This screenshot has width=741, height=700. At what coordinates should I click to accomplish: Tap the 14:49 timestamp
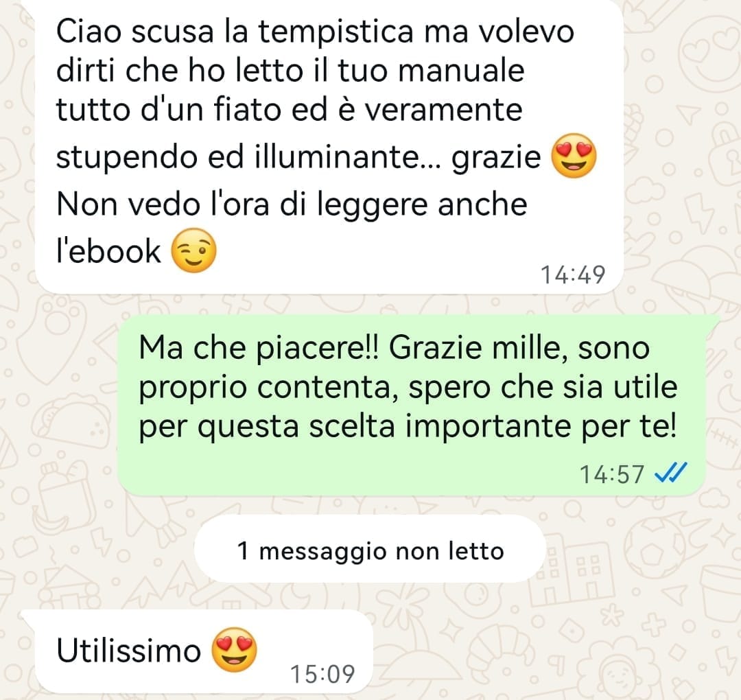click(572, 275)
